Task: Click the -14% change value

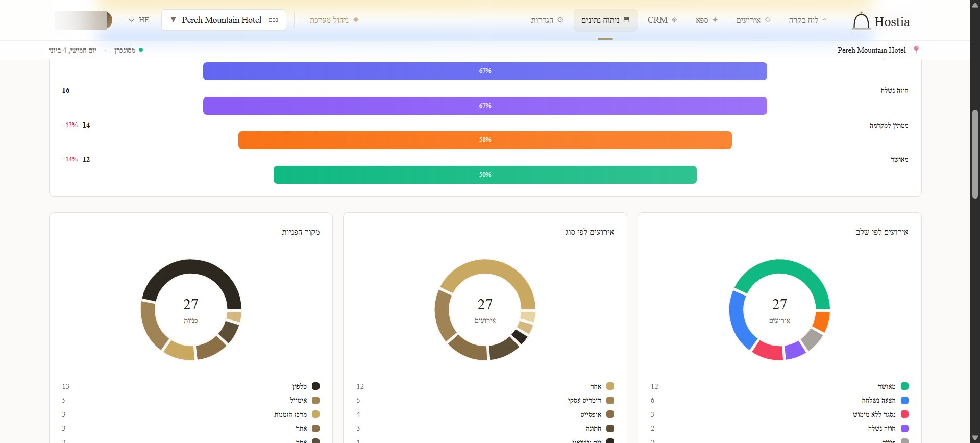Action: click(69, 159)
